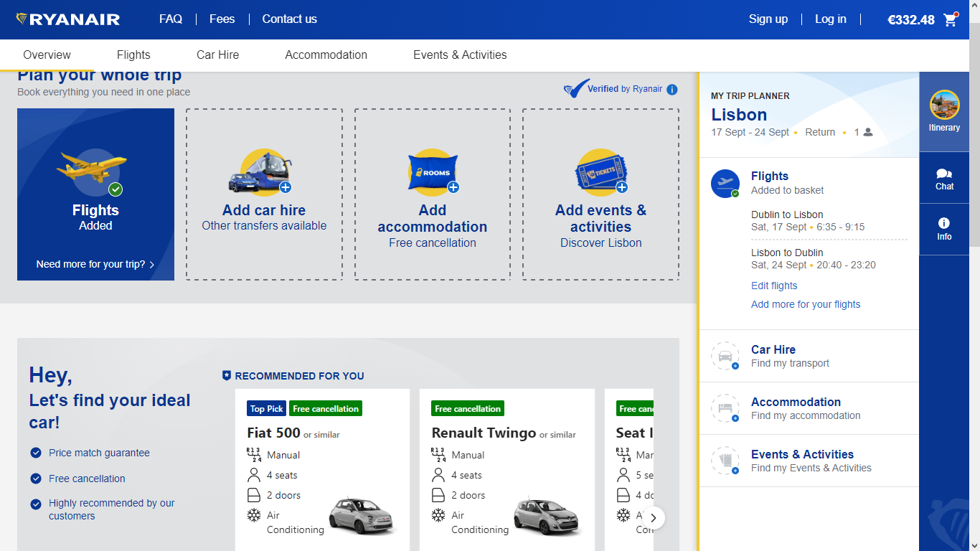Open the Overview tab
Viewport: 980px width, 551px height.
tap(47, 55)
